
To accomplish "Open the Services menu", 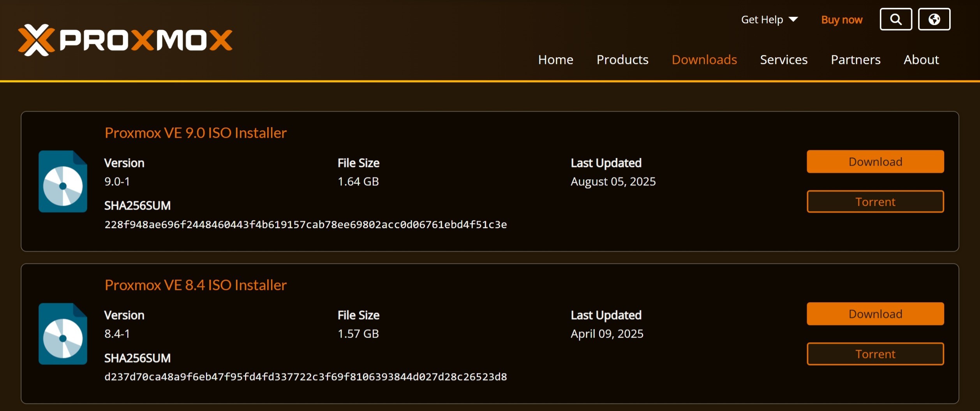I will click(784, 60).
